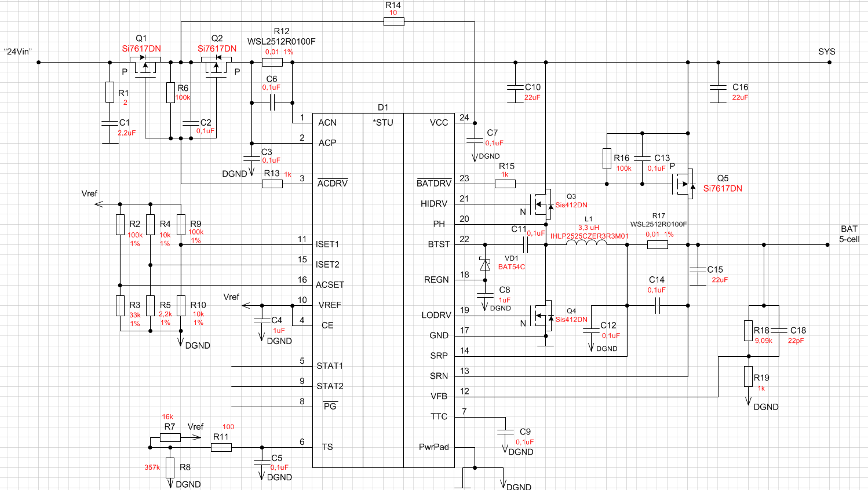This screenshot has width=868, height=490.
Task: Select the R18 9,09k resistor symbol
Action: pyautogui.click(x=749, y=330)
